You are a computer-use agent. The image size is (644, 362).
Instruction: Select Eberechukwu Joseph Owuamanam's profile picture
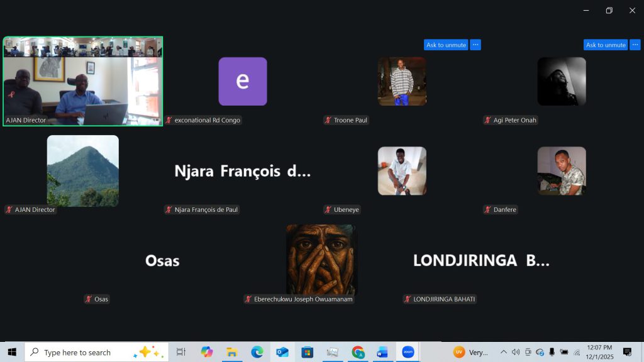click(x=321, y=259)
